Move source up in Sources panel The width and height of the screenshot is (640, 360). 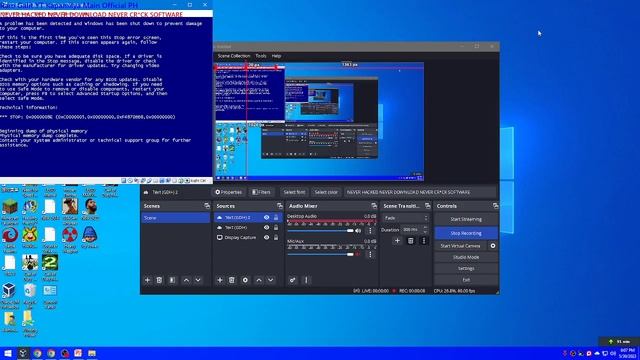click(259, 280)
